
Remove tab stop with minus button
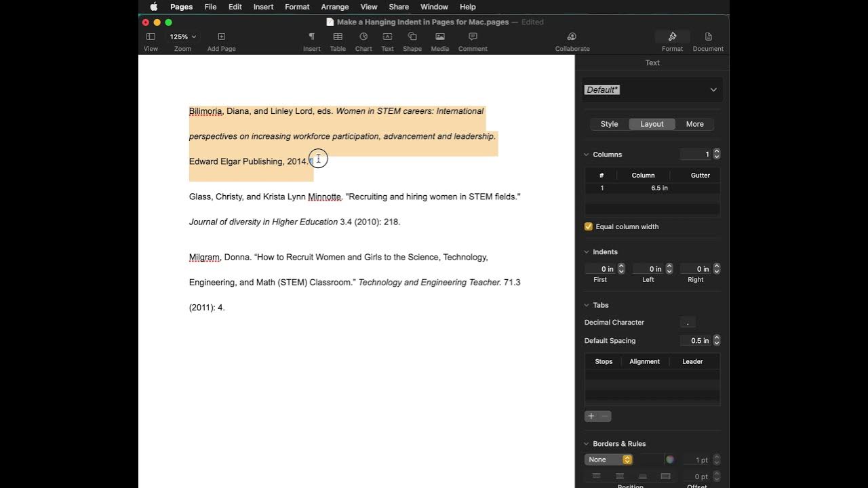point(605,416)
